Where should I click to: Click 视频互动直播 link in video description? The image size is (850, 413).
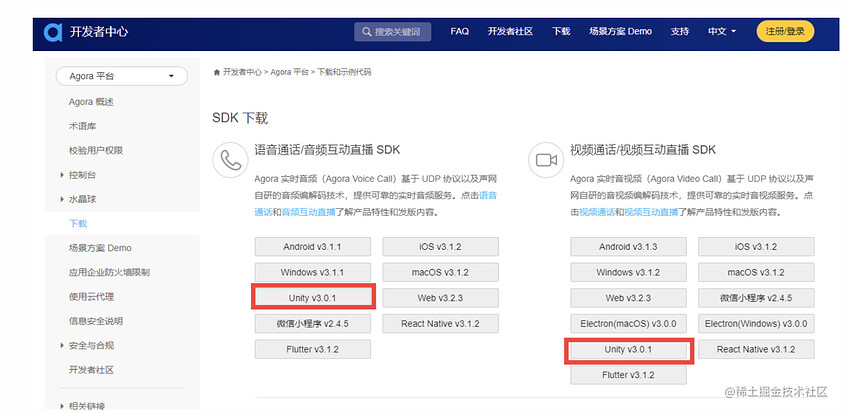pos(652,212)
